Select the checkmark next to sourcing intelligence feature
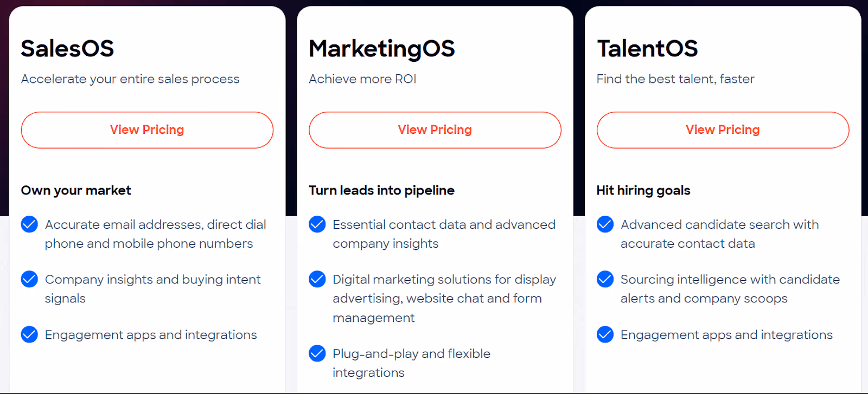This screenshot has width=868, height=394. click(605, 279)
